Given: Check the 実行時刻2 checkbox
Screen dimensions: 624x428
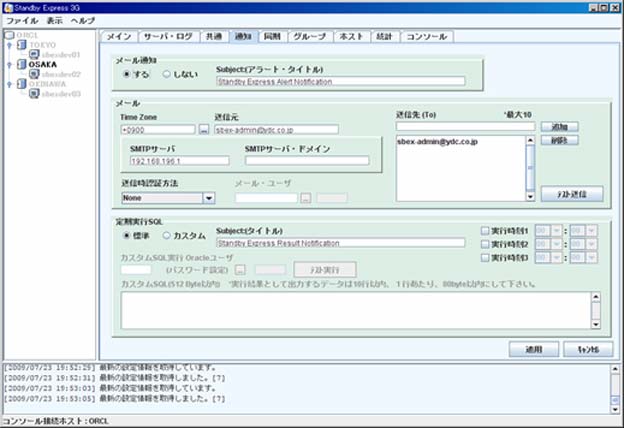Looking at the screenshot, I should tap(485, 244).
